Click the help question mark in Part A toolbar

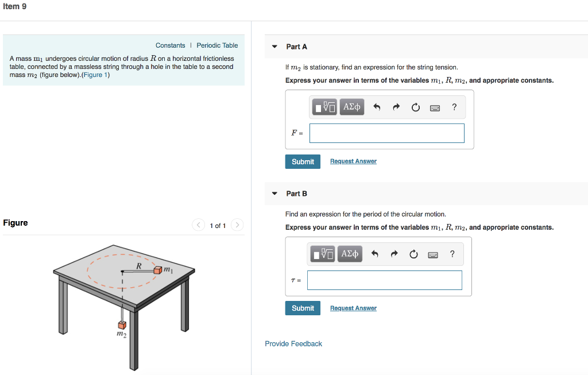[454, 107]
